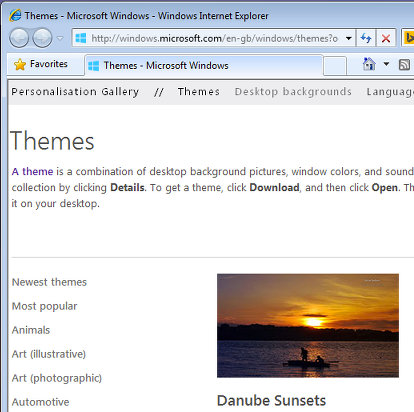Click the red Stop loading icon
Screen dimensions: 414x412
click(x=386, y=38)
